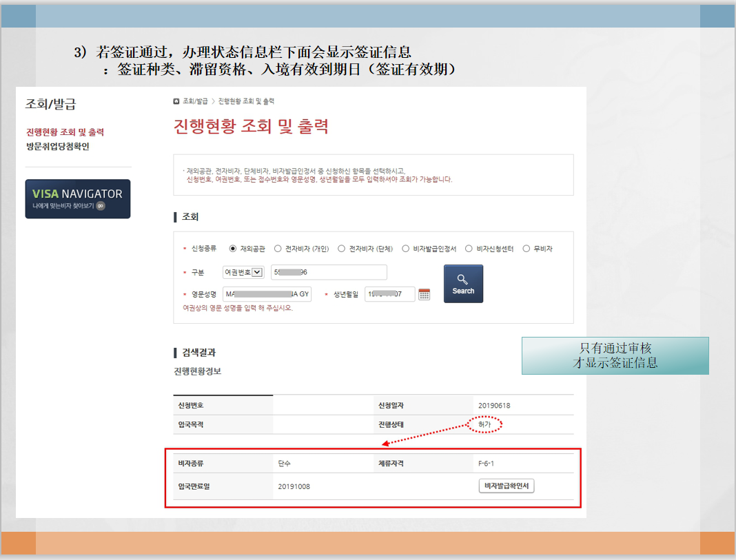Screen dimensions: 736x560
Task: Open 진행현황 조회 및 출력 sidebar menu
Action: coord(65,132)
